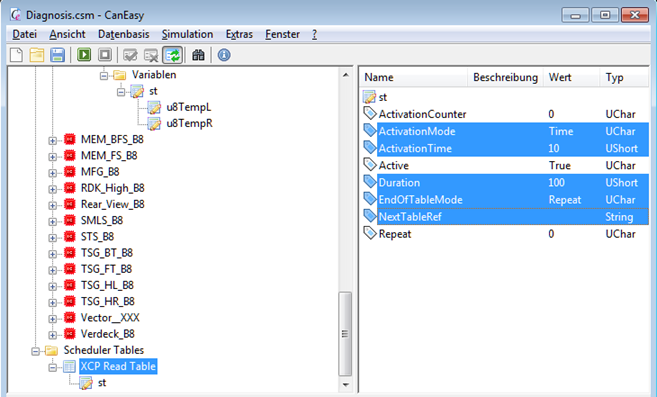657x397 pixels.
Task: Open the Datenbasis menu
Action: [123, 34]
